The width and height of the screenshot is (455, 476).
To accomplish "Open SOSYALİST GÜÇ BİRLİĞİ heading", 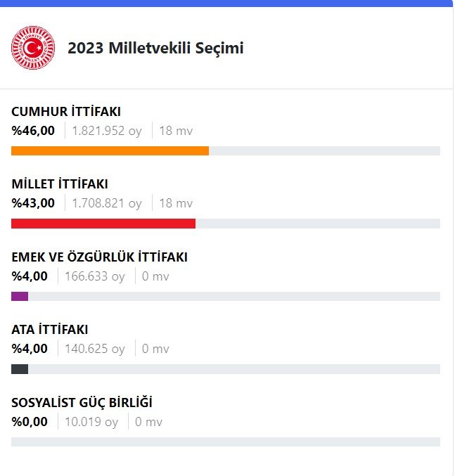I will point(82,403).
